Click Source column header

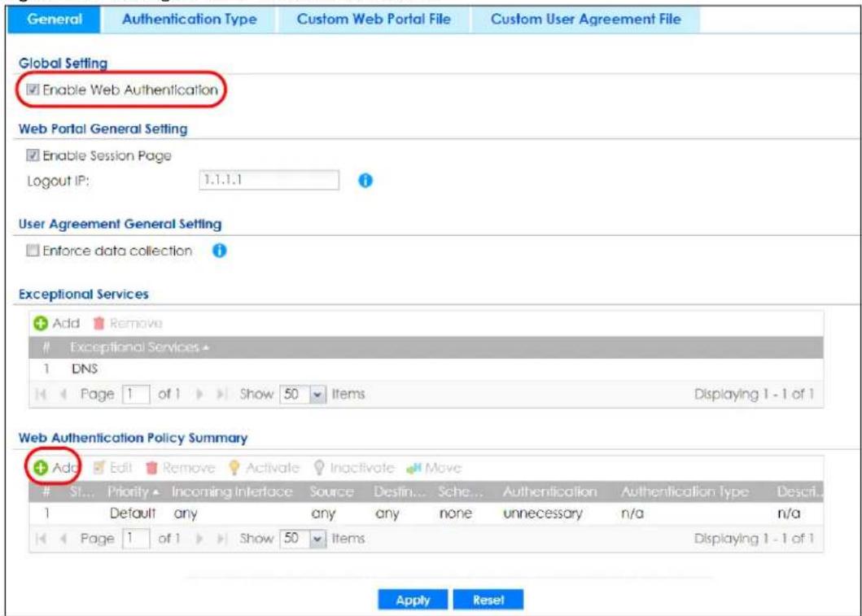coord(331,491)
